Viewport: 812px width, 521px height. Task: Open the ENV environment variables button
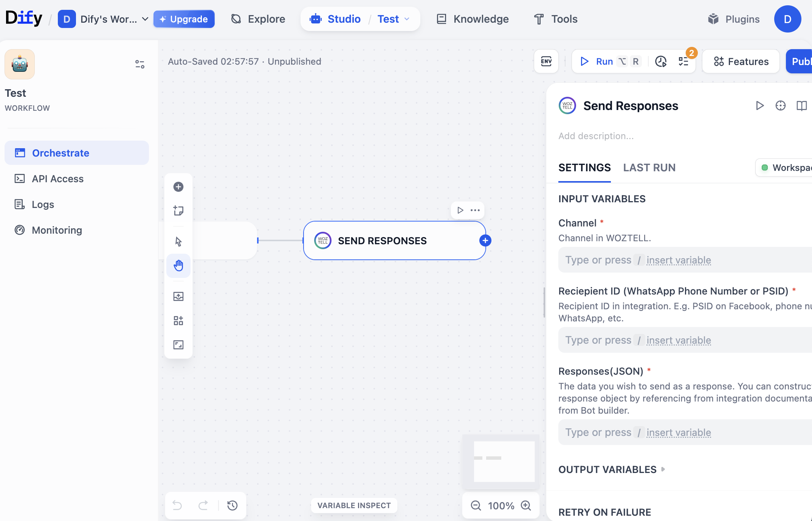546,61
